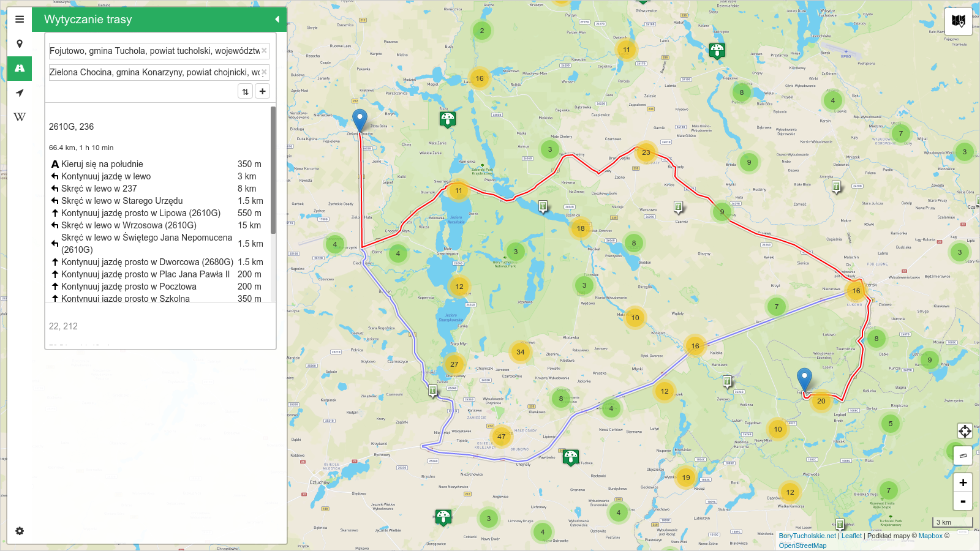This screenshot has height=551, width=980.
Task: Select the route planning road tab
Action: [20, 69]
